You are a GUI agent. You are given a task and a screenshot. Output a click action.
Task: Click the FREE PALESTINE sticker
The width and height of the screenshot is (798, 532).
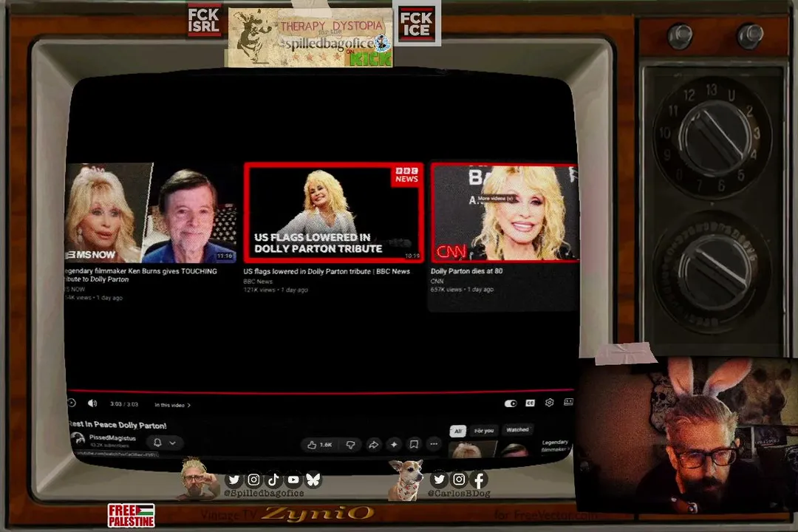132,516
